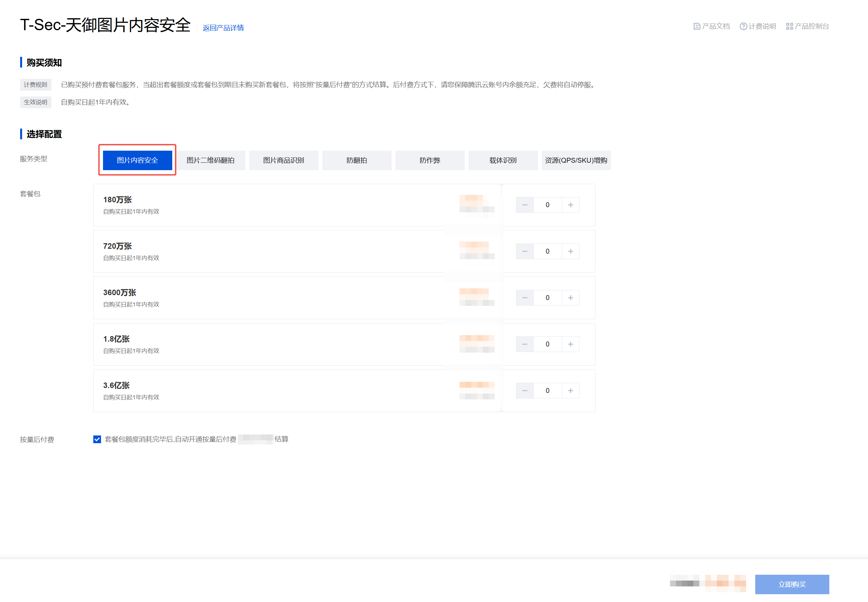Select the 防翻拍 service type tab
Image resolution: width=868 pixels, height=602 pixels.
click(x=356, y=160)
